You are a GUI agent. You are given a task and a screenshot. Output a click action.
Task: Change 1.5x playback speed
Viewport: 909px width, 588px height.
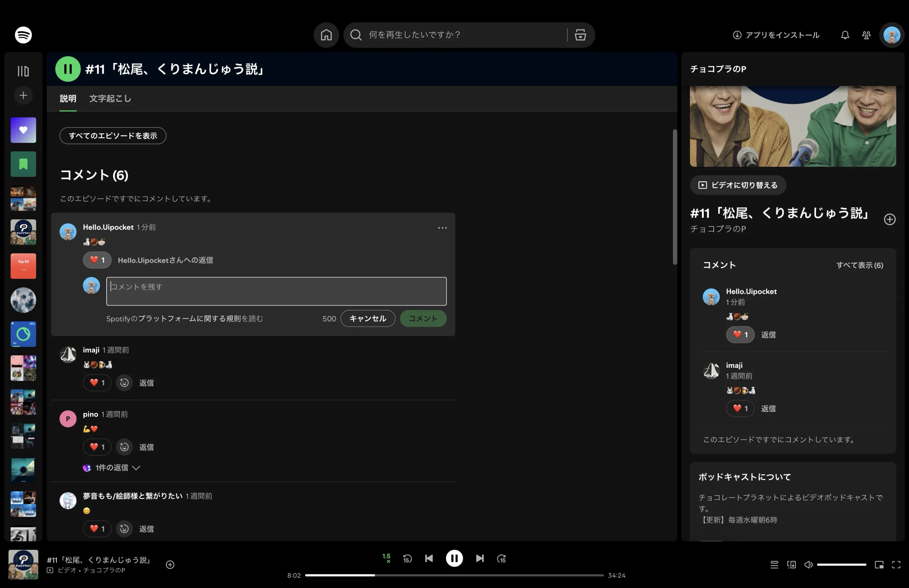pos(386,558)
